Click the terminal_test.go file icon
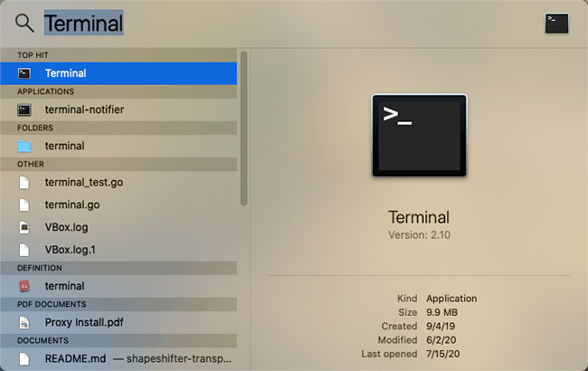This screenshot has width=588, height=371. (24, 182)
